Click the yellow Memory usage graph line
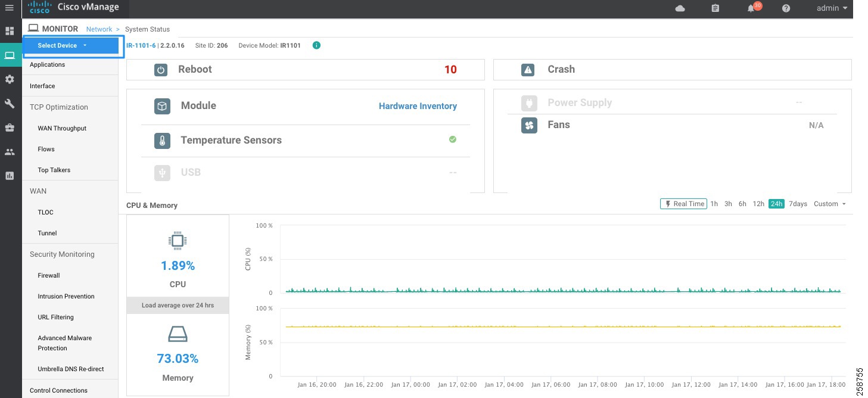This screenshot has height=398, width=868. (563, 327)
